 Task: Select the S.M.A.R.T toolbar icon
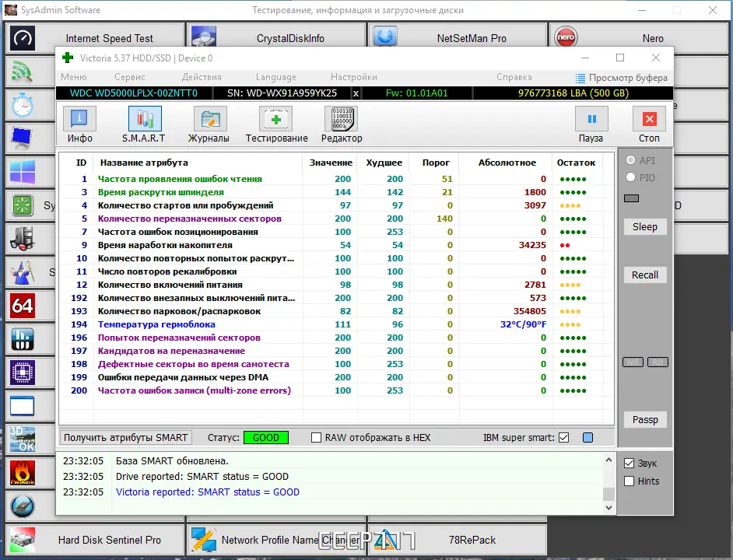[145, 119]
